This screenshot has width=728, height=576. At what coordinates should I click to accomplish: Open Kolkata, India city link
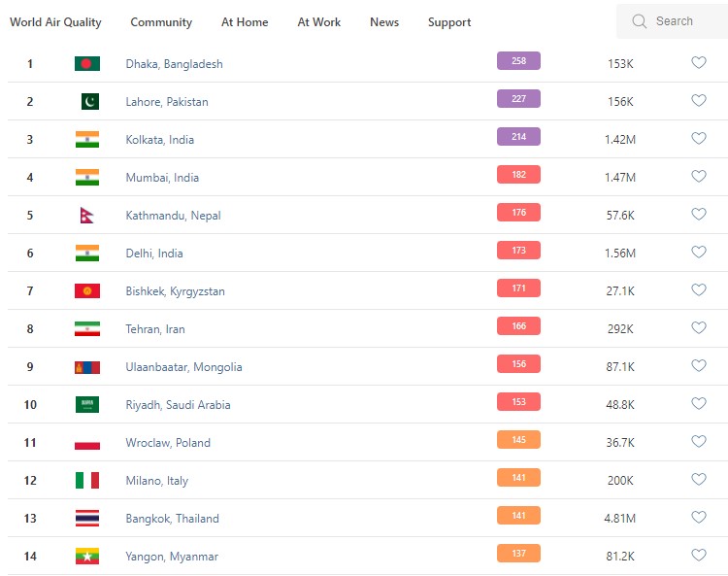click(x=159, y=140)
